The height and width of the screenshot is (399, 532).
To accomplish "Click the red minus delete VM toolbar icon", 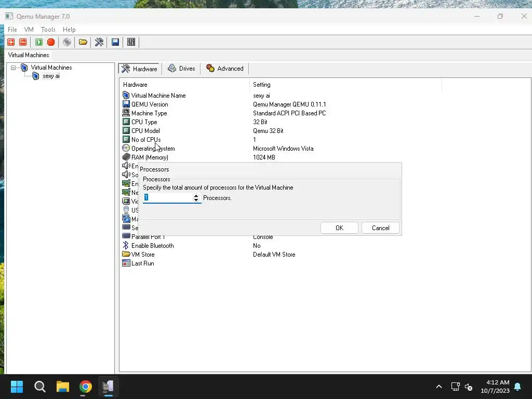I will (23, 42).
